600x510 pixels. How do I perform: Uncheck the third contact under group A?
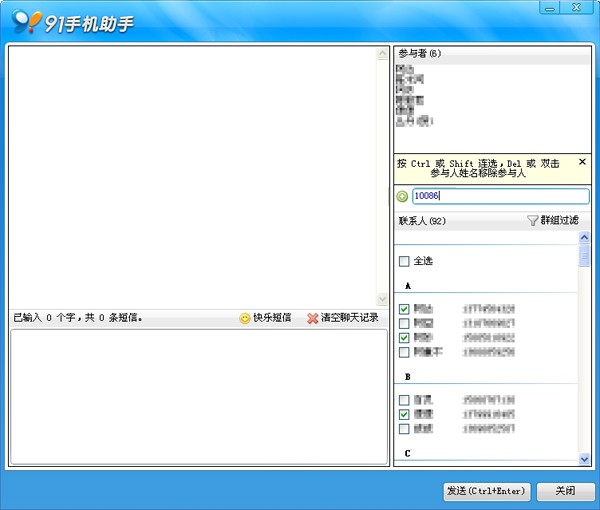coord(404,337)
